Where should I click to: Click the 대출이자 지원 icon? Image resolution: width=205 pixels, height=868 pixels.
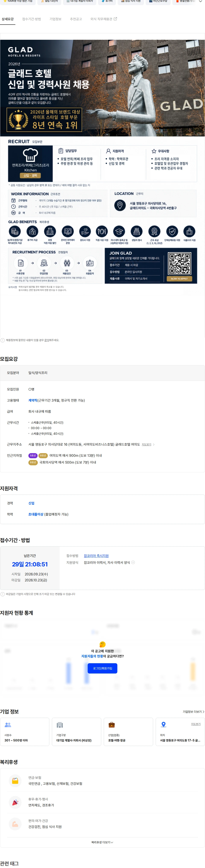tap(189, 231)
